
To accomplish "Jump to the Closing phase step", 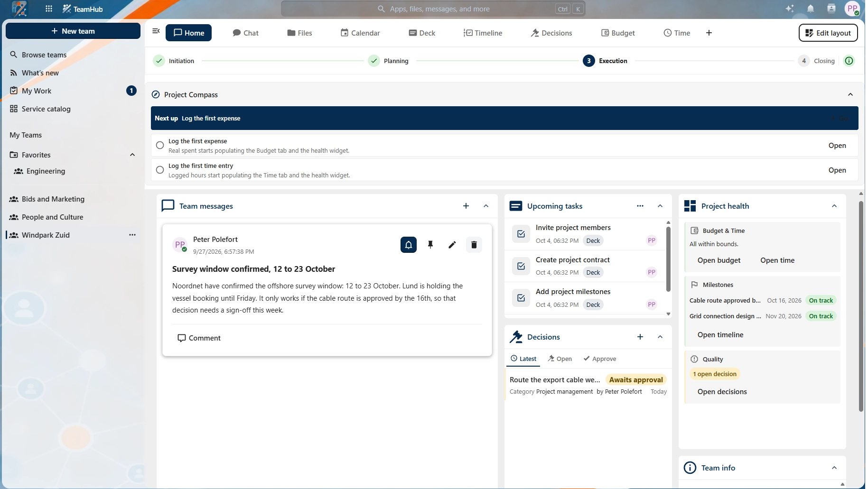I will coord(817,61).
